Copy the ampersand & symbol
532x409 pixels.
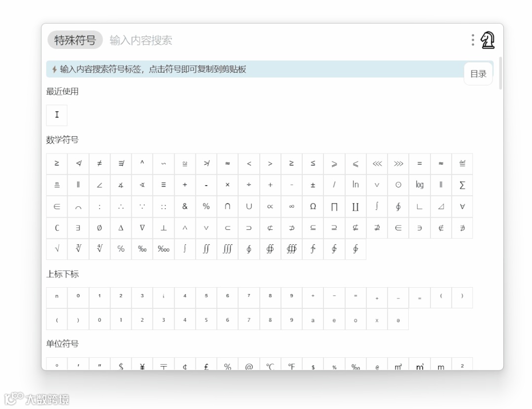[x=185, y=206]
